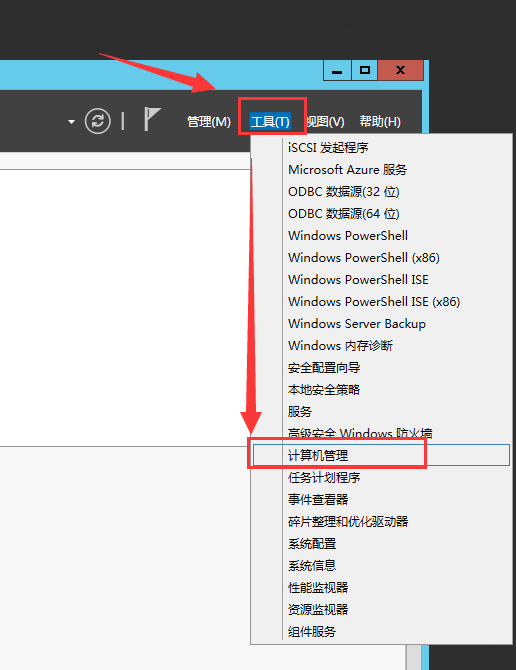516x670 pixels.
Task: Expand the small dropdown arrow beside refresh
Action: coord(71,122)
